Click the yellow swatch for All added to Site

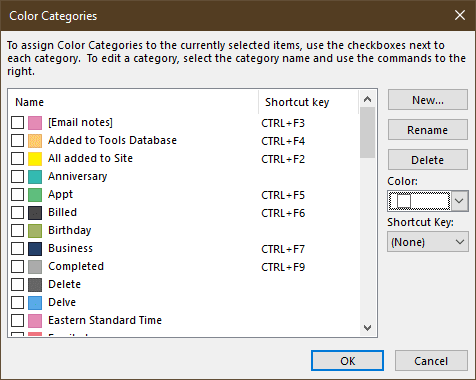pyautogui.click(x=35, y=159)
